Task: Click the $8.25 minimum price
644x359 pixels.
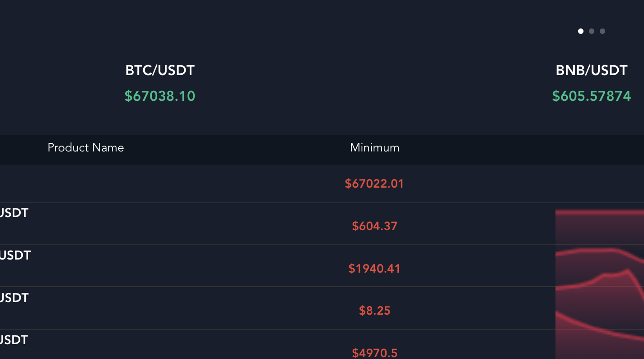Action: pyautogui.click(x=374, y=311)
